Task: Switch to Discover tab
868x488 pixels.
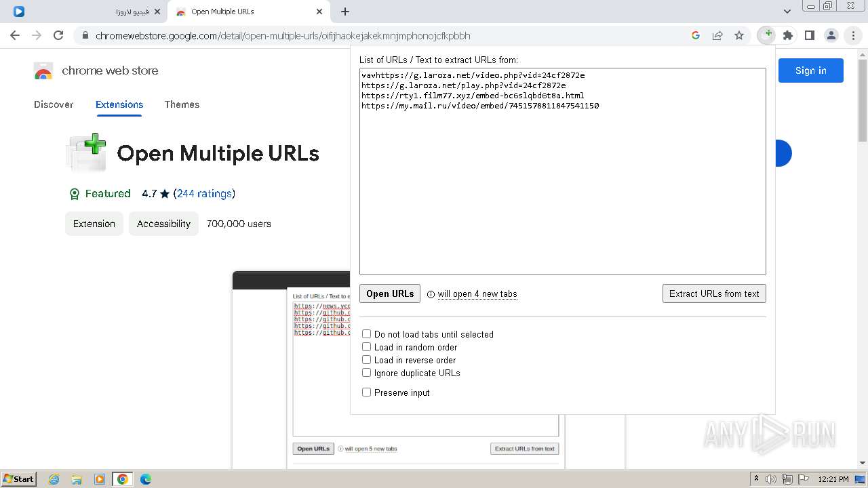Action: coord(54,104)
